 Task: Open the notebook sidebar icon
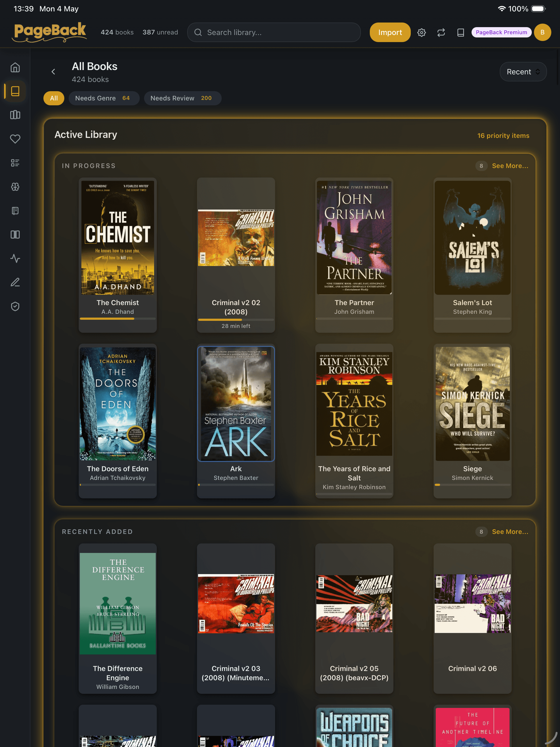(15, 211)
